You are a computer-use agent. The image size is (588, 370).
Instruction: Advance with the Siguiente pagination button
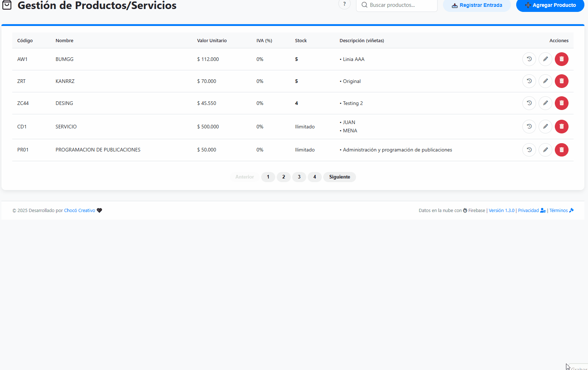(339, 177)
